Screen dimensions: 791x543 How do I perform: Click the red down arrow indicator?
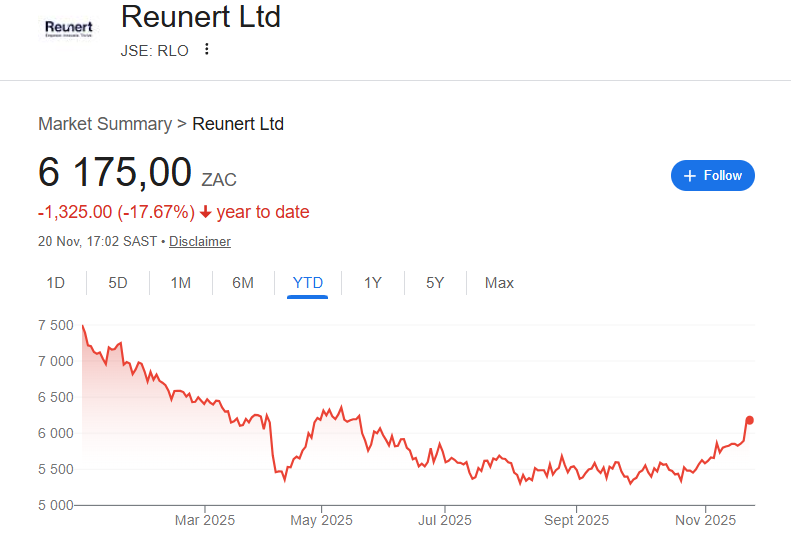205,212
